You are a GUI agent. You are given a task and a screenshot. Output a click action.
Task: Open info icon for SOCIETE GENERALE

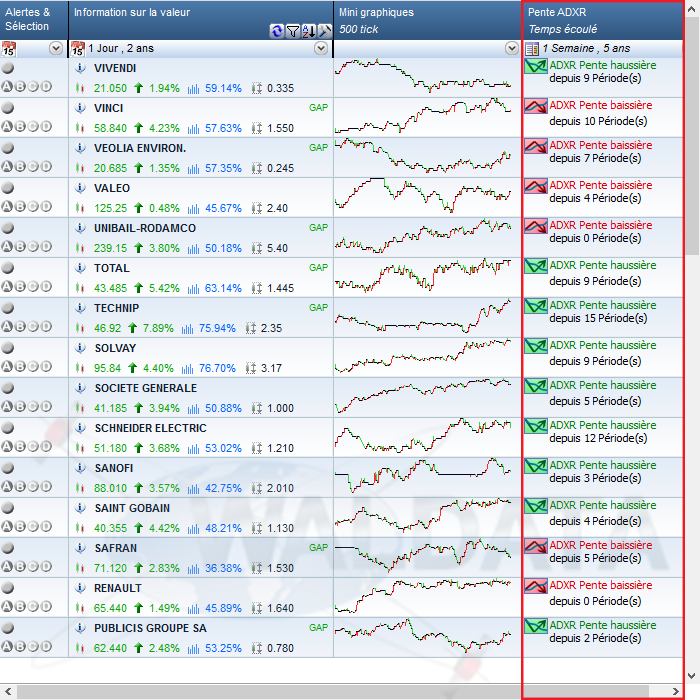(x=80, y=388)
